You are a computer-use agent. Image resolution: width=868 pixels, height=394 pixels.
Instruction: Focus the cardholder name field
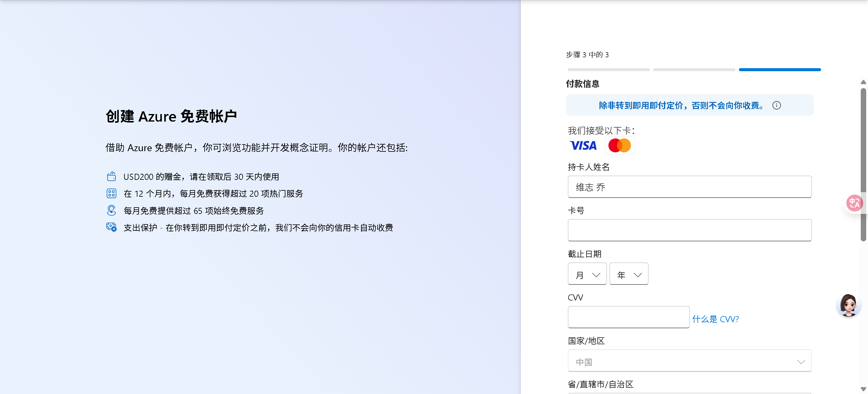(689, 187)
